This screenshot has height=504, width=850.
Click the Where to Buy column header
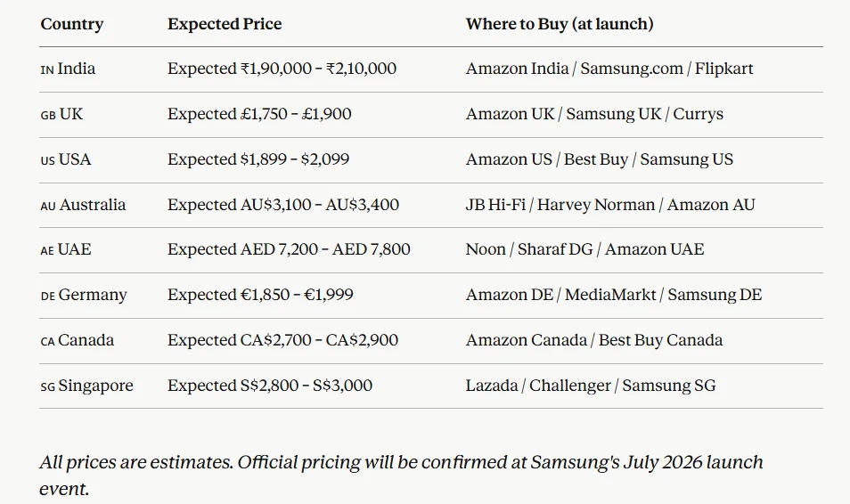(x=559, y=24)
